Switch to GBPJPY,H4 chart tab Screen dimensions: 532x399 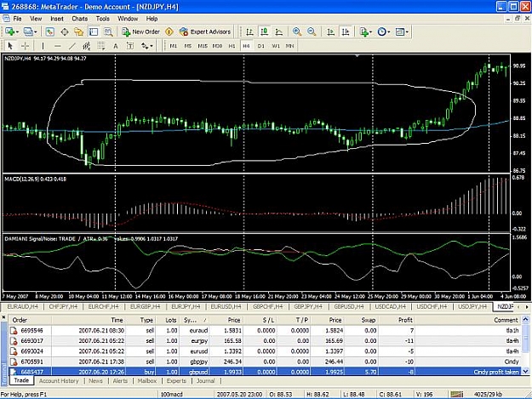(x=308, y=307)
